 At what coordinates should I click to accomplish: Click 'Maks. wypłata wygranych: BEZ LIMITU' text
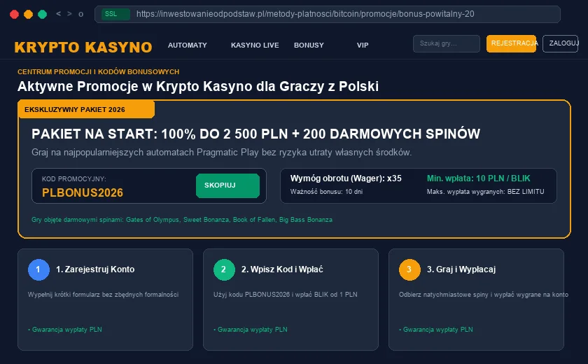point(485,192)
